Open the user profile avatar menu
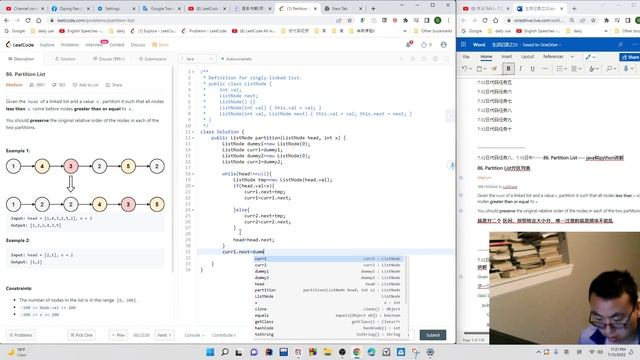The image size is (640, 360). tap(444, 44)
